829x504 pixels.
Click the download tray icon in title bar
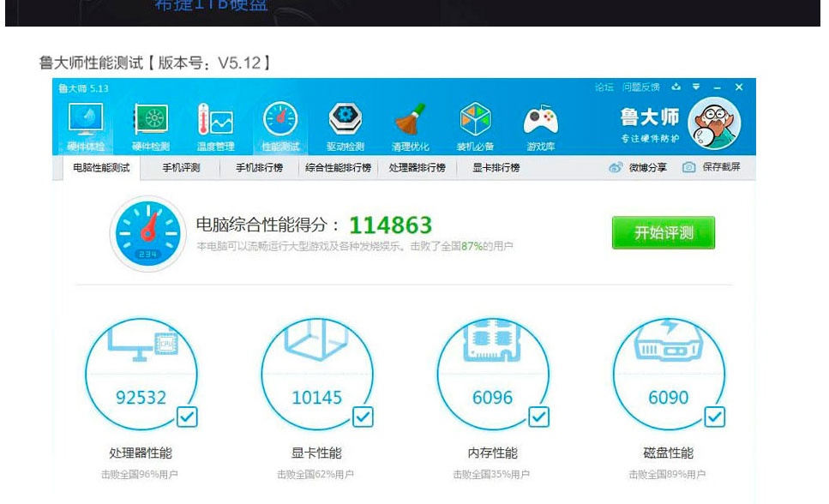point(676,87)
